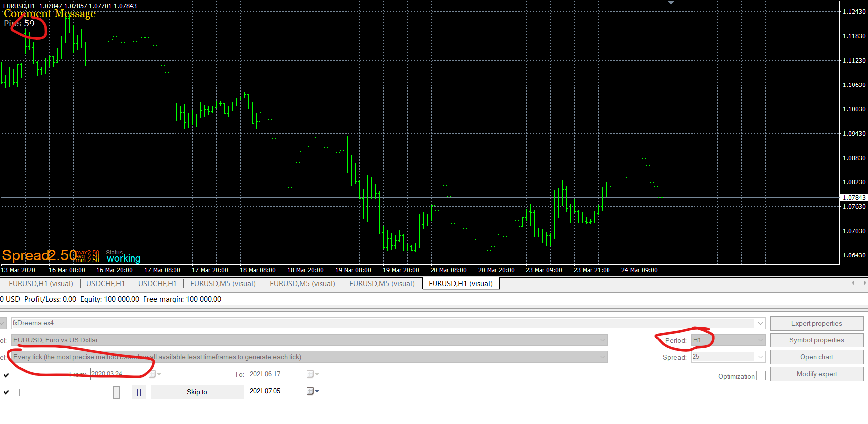Click the Profit/Loss: 0.00 status text
The height and width of the screenshot is (424, 868).
[50, 299]
